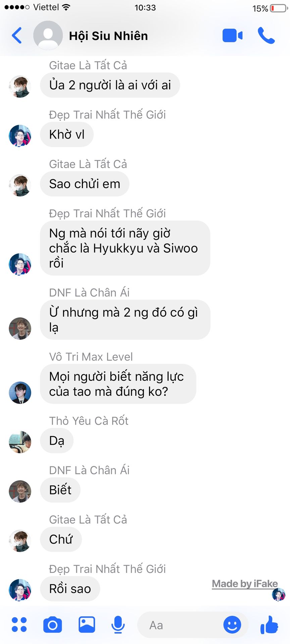Tap the group profile picture in header
Image resolution: width=290 pixels, height=644 pixels.
[48, 35]
